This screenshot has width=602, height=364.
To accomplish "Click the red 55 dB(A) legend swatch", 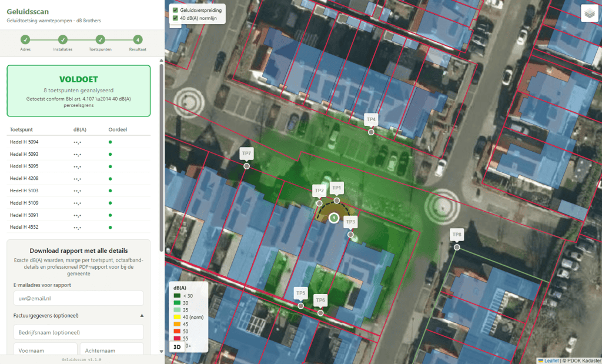I will (176, 339).
